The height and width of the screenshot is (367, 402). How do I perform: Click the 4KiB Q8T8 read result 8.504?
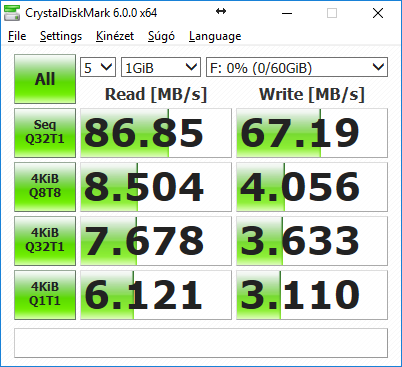click(x=156, y=187)
